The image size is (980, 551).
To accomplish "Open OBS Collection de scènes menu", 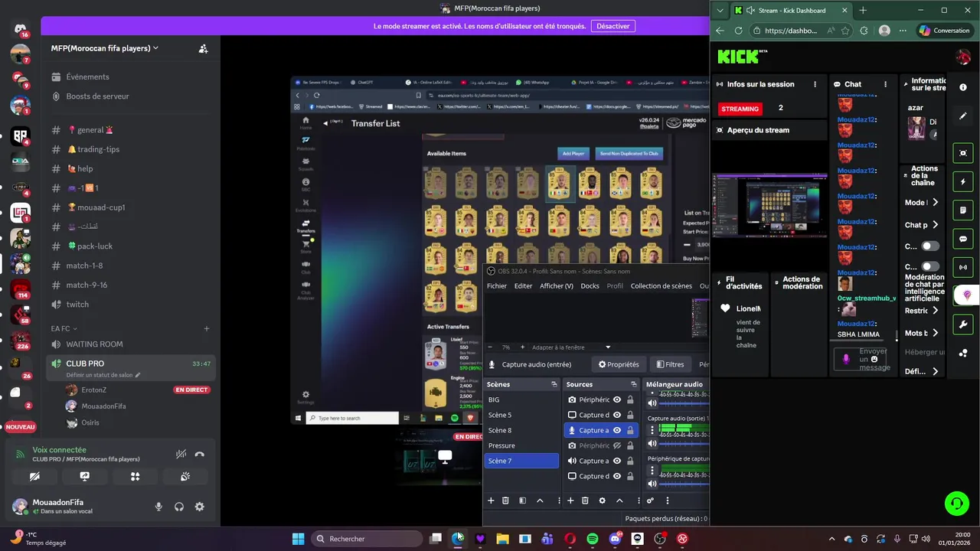I will click(661, 286).
